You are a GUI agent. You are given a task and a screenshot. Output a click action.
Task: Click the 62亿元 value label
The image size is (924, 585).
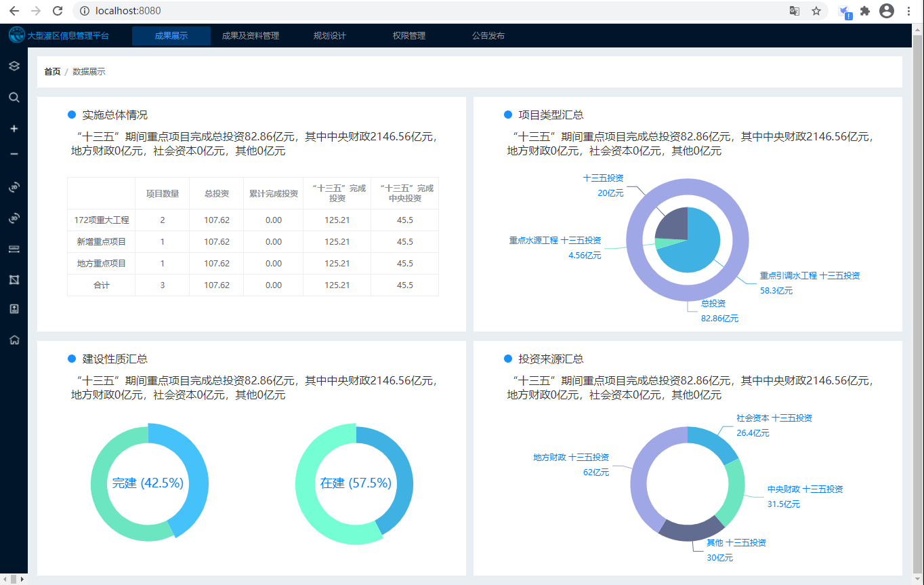coord(596,472)
